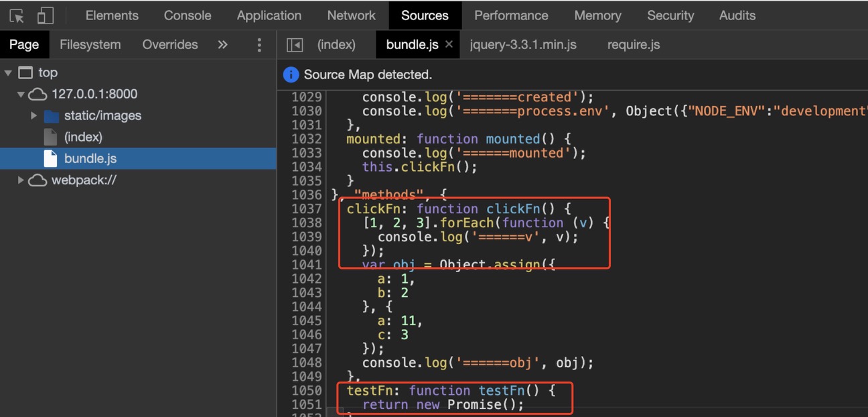868x417 pixels.
Task: Click the static/images folder icon
Action: tap(52, 116)
